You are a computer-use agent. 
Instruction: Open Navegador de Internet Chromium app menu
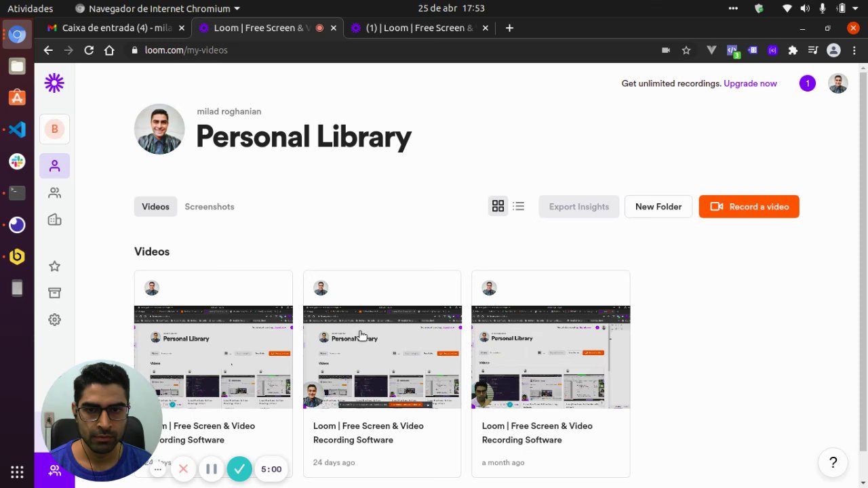coord(157,8)
